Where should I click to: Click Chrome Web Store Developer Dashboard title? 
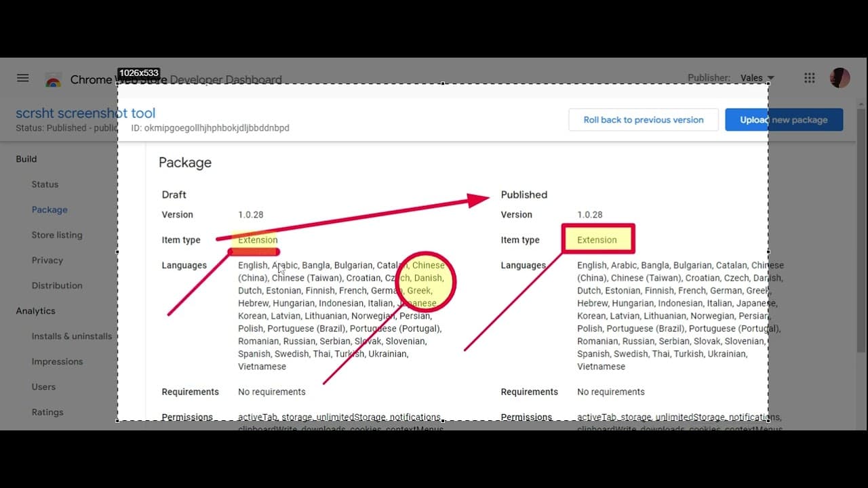[176, 80]
